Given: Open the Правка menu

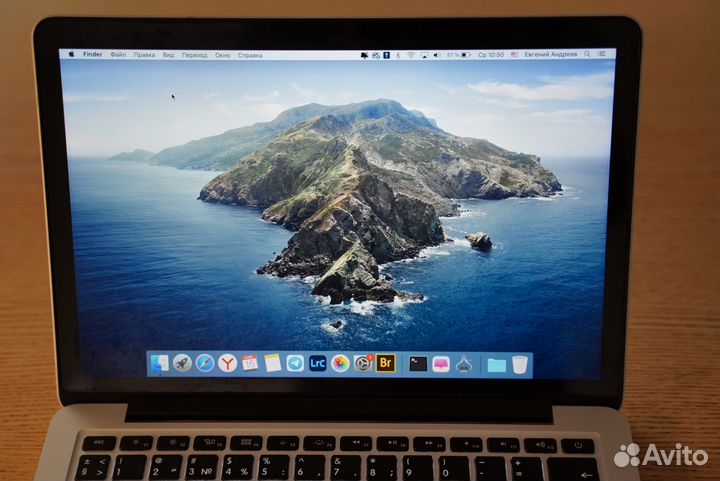Looking at the screenshot, I should pos(144,55).
